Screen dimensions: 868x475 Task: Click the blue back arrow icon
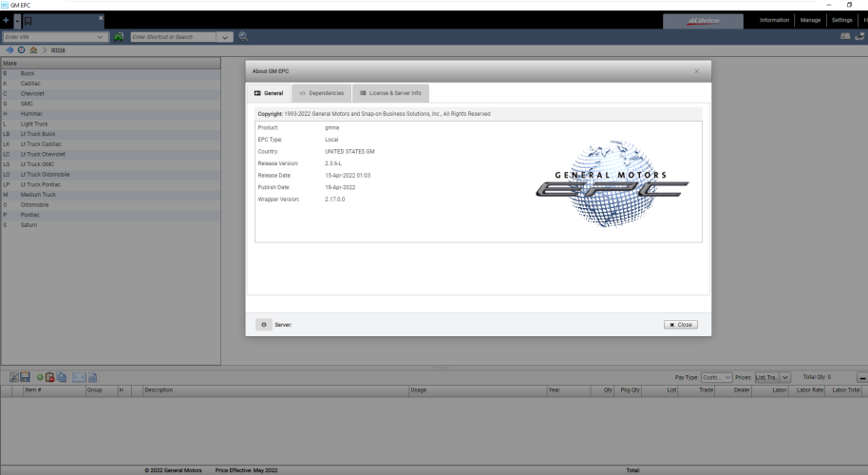[9, 49]
